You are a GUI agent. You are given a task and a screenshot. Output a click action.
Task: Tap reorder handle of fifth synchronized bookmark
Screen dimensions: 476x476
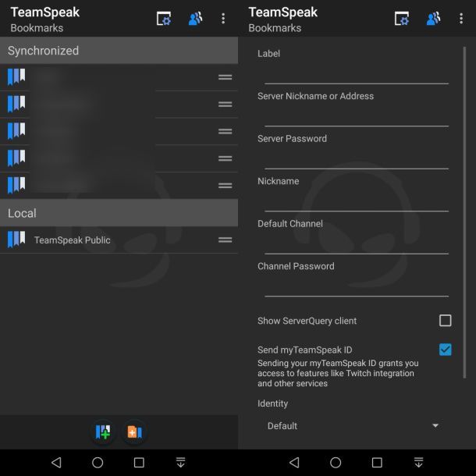(225, 186)
